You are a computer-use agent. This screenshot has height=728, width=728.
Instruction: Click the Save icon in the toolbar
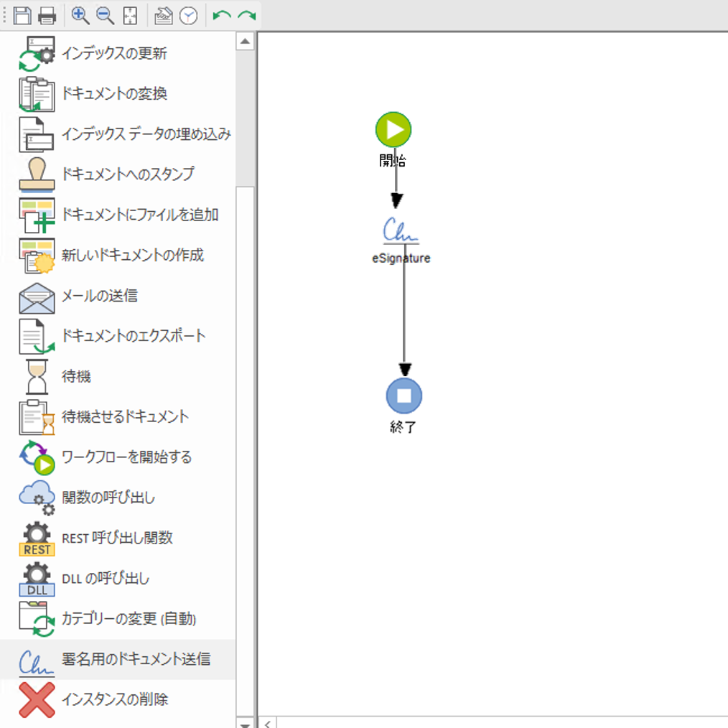click(22, 16)
